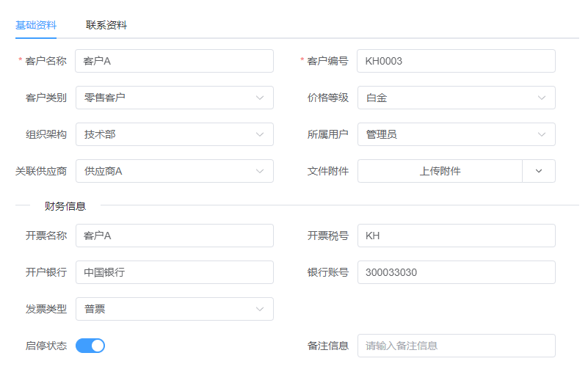
Task: Open the 客户类别 dropdown
Action: pos(174,98)
